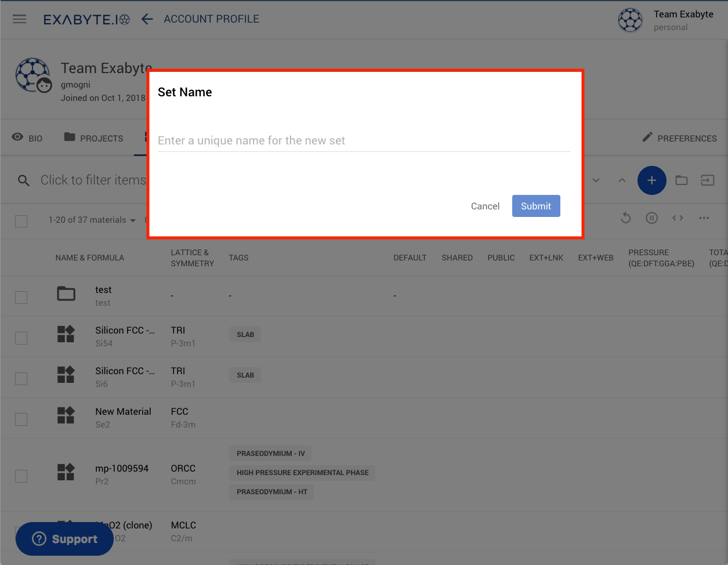This screenshot has height=565, width=728.
Task: Cancel the Set Name dialog
Action: click(x=485, y=206)
